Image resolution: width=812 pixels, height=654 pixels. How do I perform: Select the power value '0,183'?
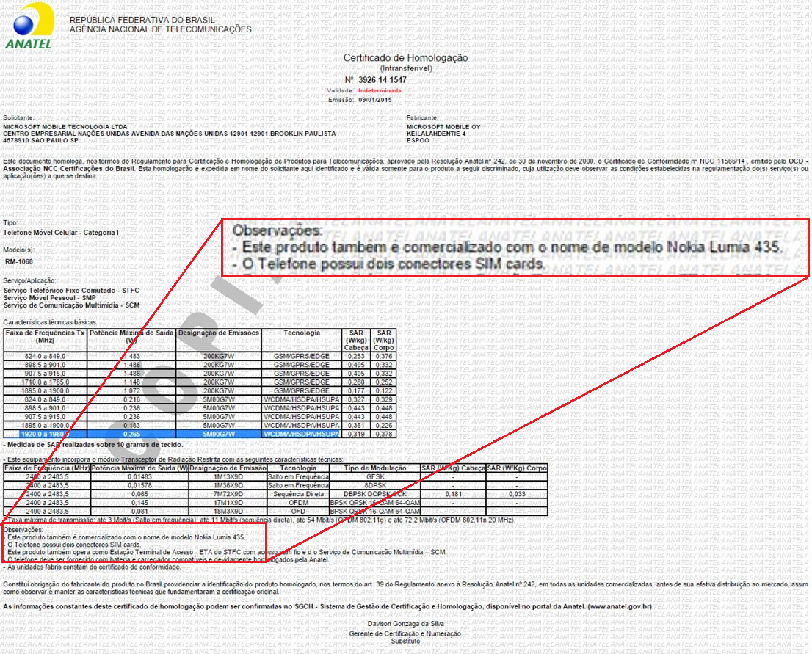(x=131, y=425)
